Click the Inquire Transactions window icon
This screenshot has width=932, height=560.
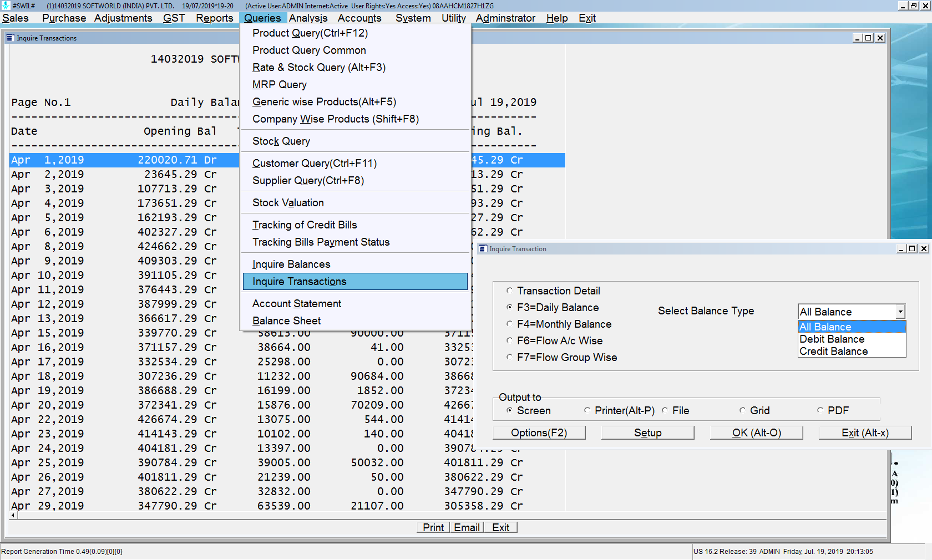tap(10, 38)
